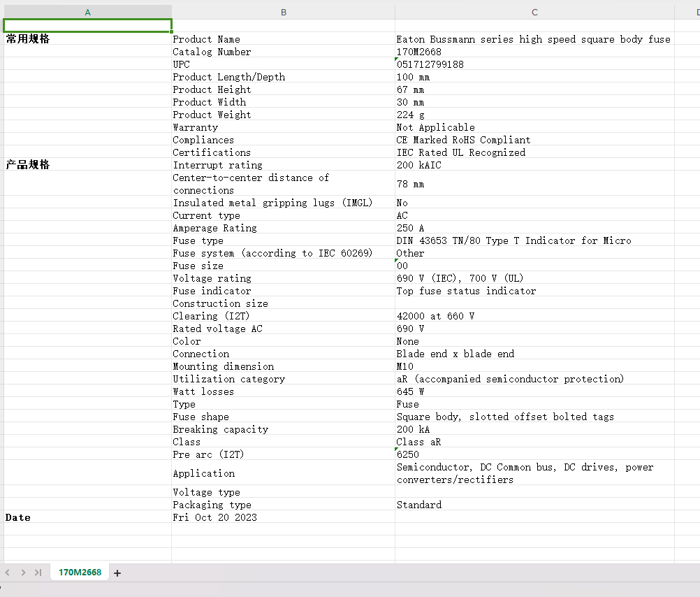Select column C header
This screenshot has width=700, height=597.
[534, 12]
